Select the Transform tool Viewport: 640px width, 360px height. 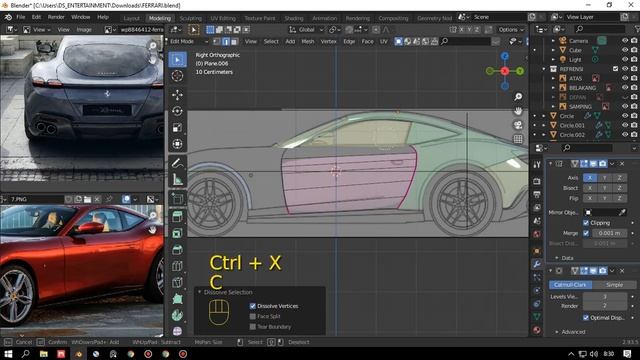pyautogui.click(x=177, y=144)
